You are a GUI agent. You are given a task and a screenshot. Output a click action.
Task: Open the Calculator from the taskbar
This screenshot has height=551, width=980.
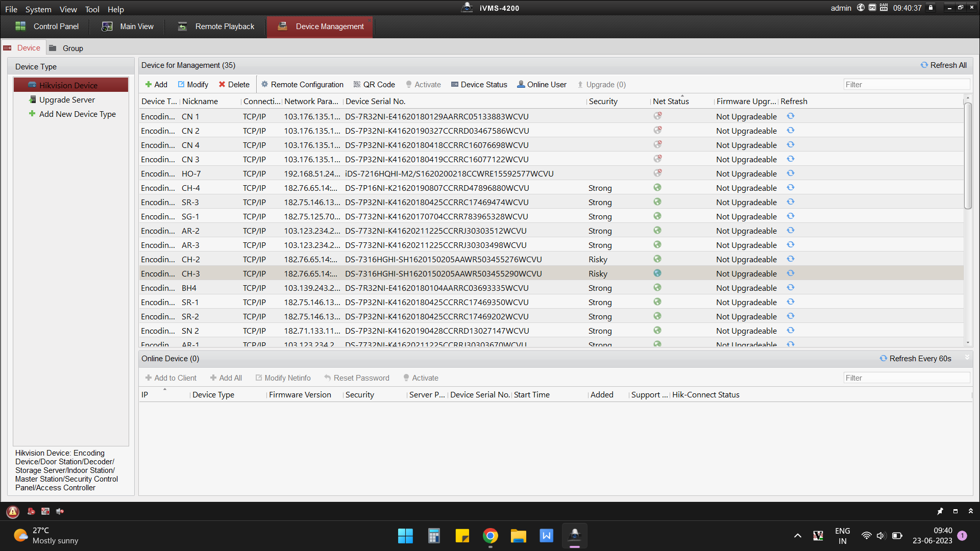[434, 536]
